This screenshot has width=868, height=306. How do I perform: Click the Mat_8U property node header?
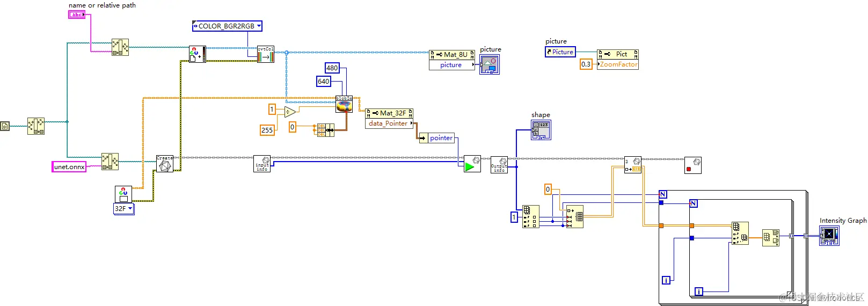coord(452,54)
